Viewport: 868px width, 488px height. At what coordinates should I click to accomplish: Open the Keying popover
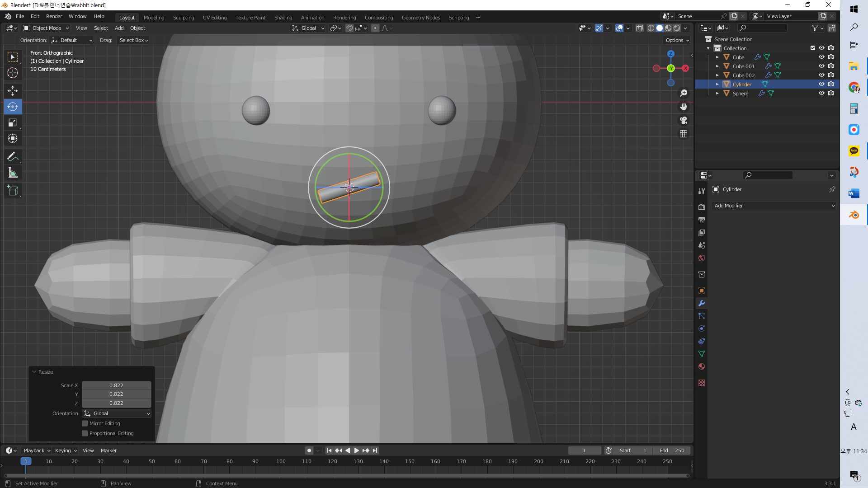(x=66, y=450)
